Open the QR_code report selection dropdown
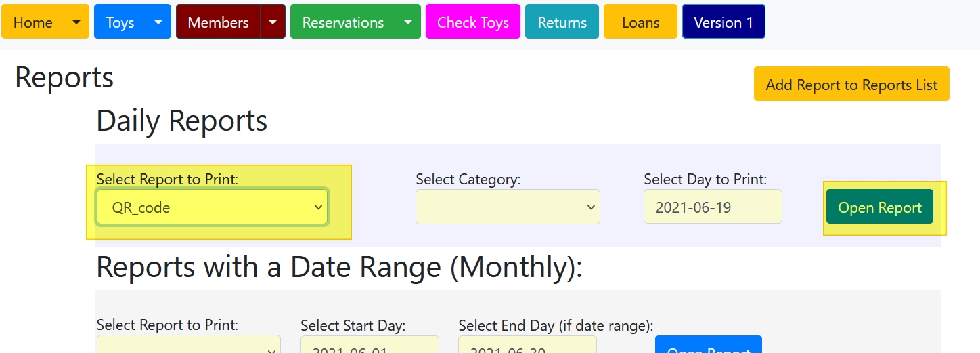This screenshot has height=353, width=980. tap(212, 207)
